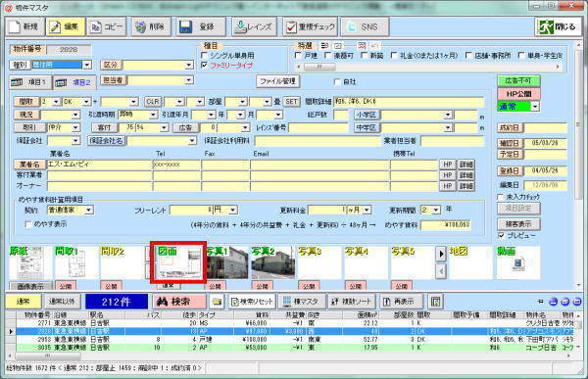The image size is (588, 379).
Task: Open the folder icon beside 検索
Action: point(217,302)
